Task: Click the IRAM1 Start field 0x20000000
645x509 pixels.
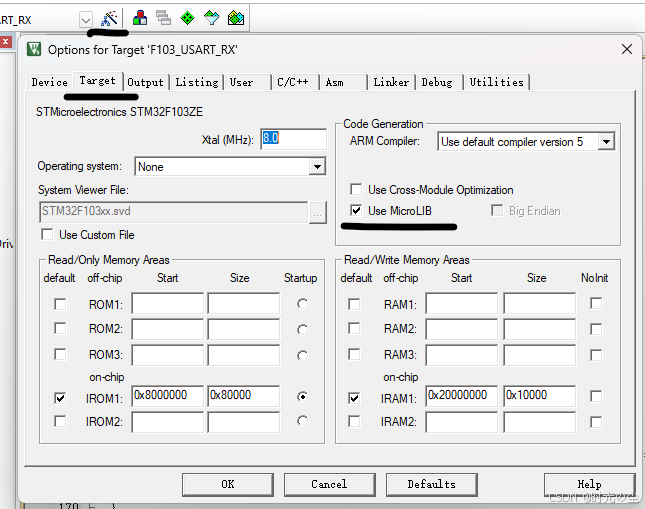Action: tap(462, 396)
